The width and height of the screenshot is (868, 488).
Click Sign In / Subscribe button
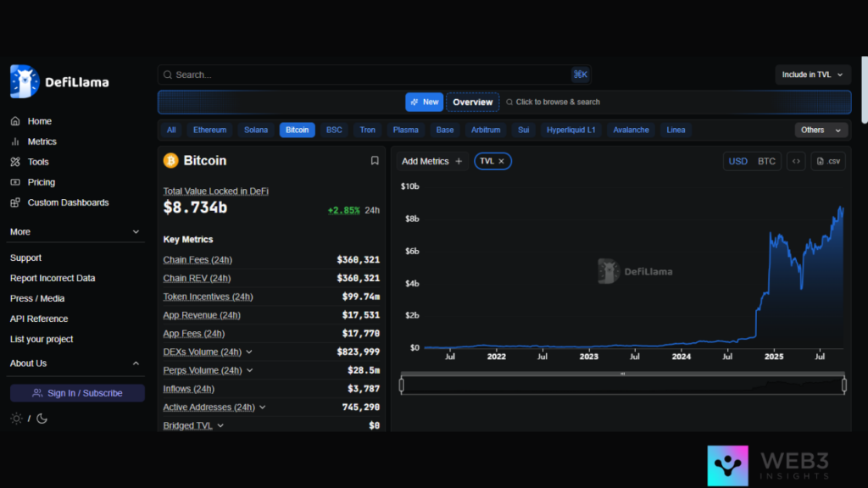pyautogui.click(x=77, y=393)
